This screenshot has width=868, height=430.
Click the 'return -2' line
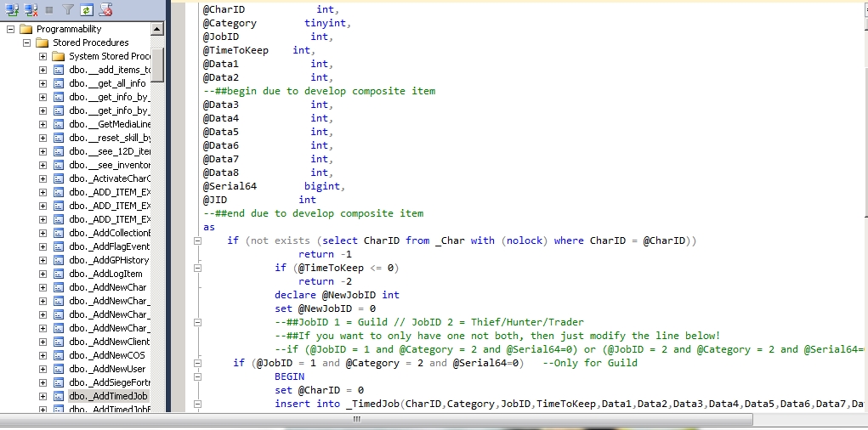pos(325,281)
